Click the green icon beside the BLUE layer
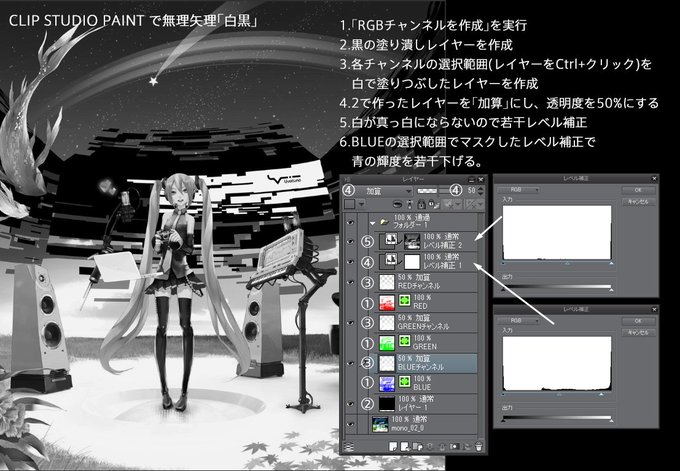 click(x=405, y=381)
